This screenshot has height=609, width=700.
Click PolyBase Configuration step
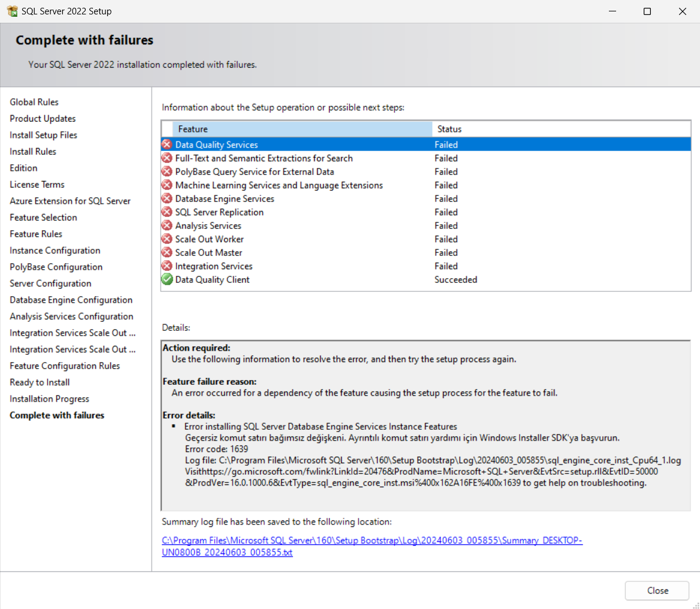(56, 267)
